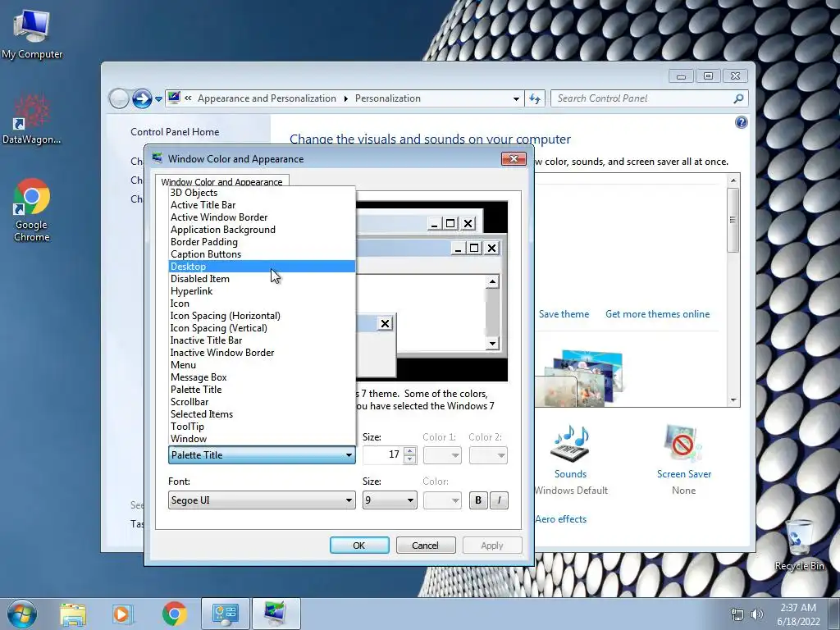Select Desktop in the item list
The width and height of the screenshot is (840, 630).
tap(262, 267)
